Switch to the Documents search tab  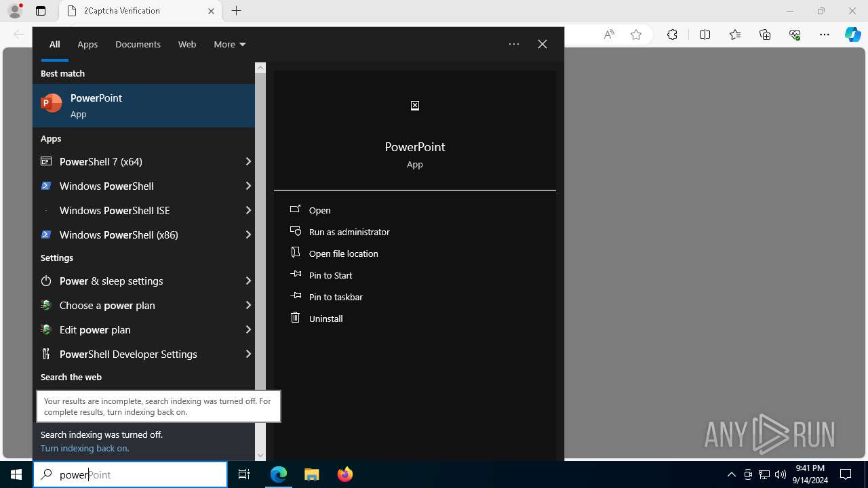pos(138,44)
